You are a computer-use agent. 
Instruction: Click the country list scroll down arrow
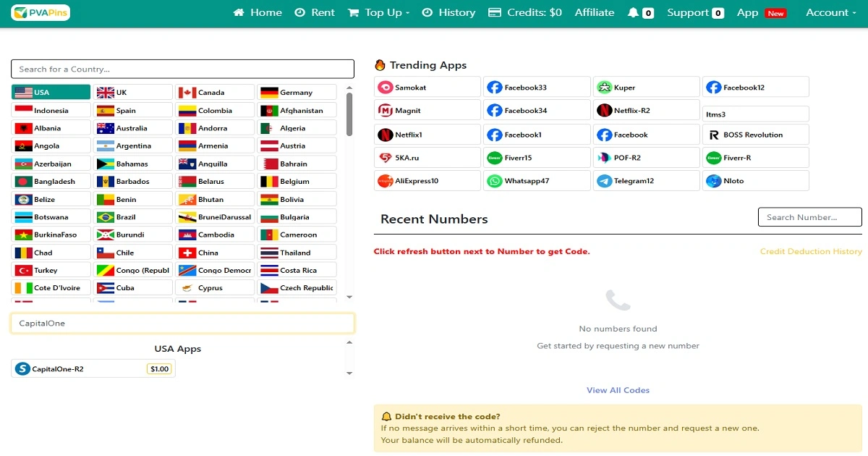(349, 297)
